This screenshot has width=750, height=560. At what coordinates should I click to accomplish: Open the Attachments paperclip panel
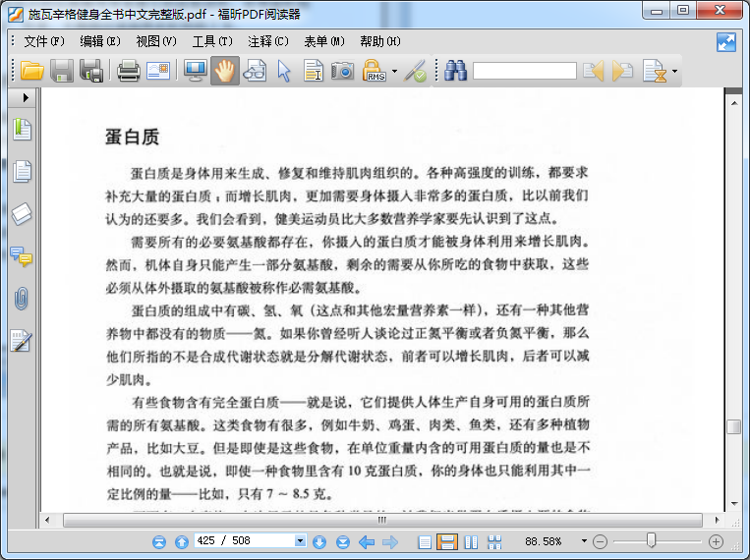(x=22, y=299)
